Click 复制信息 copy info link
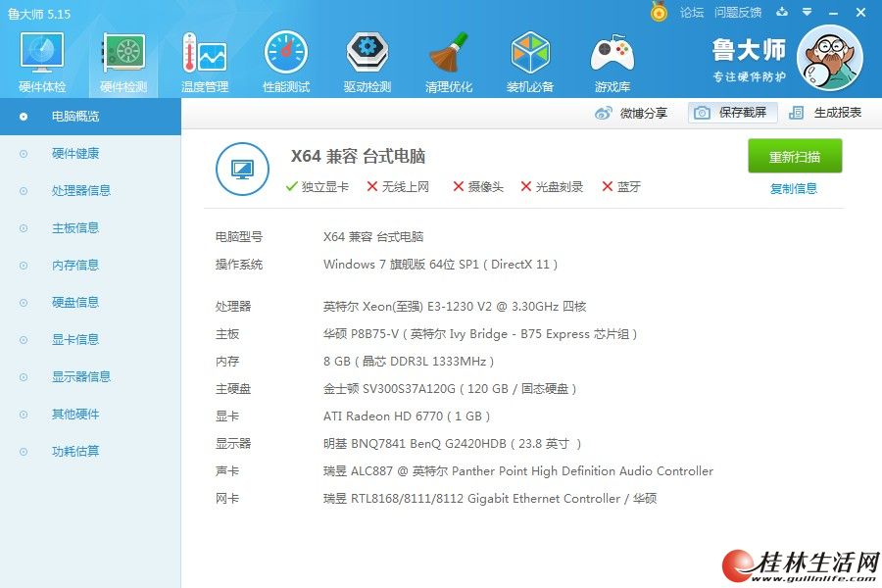Viewport: 882px width, 588px height. 794,188
